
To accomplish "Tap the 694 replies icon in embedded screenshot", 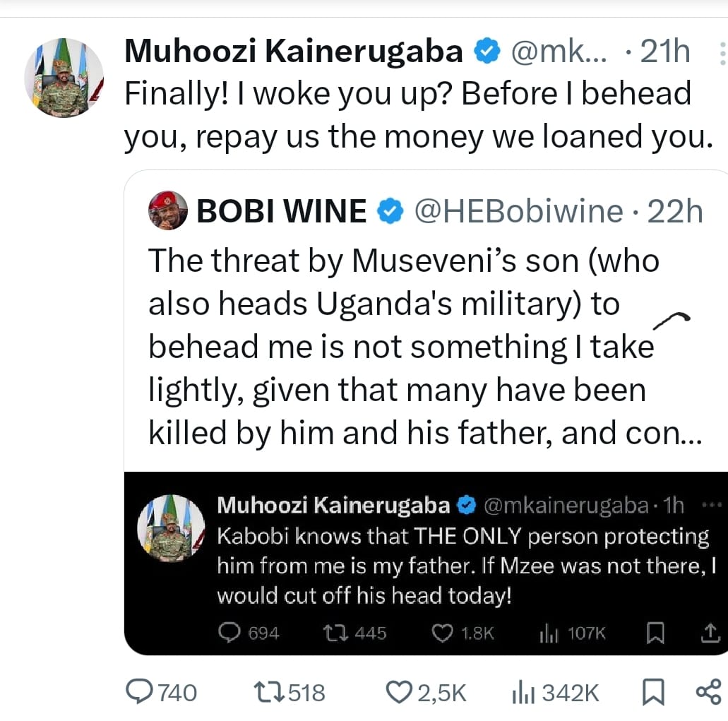I will [229, 633].
